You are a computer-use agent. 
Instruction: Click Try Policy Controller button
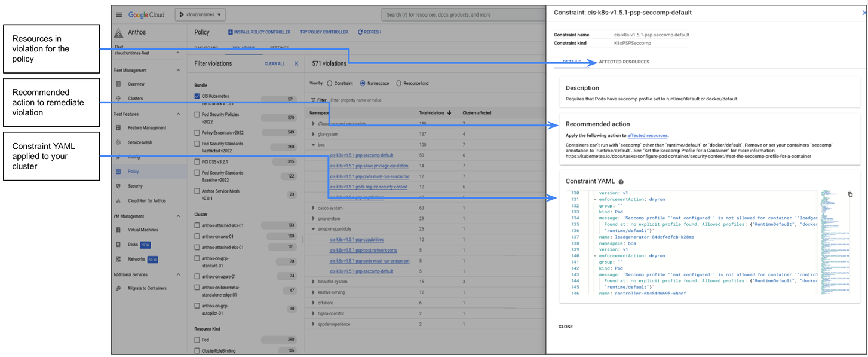click(x=324, y=32)
